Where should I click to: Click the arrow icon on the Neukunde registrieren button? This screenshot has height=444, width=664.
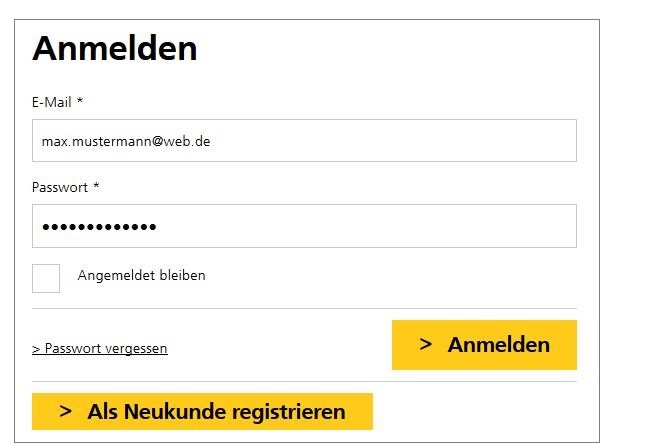click(65, 411)
